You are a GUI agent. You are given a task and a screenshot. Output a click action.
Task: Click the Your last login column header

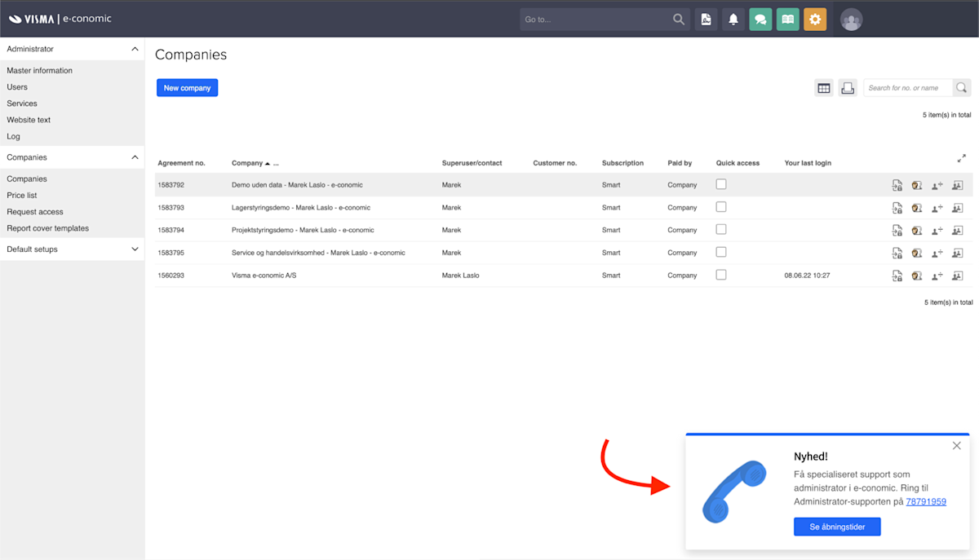click(808, 163)
